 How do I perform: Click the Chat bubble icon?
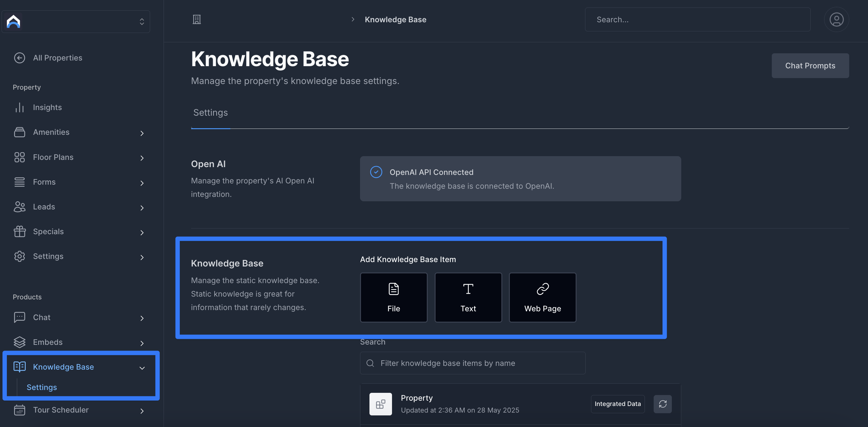point(19,318)
